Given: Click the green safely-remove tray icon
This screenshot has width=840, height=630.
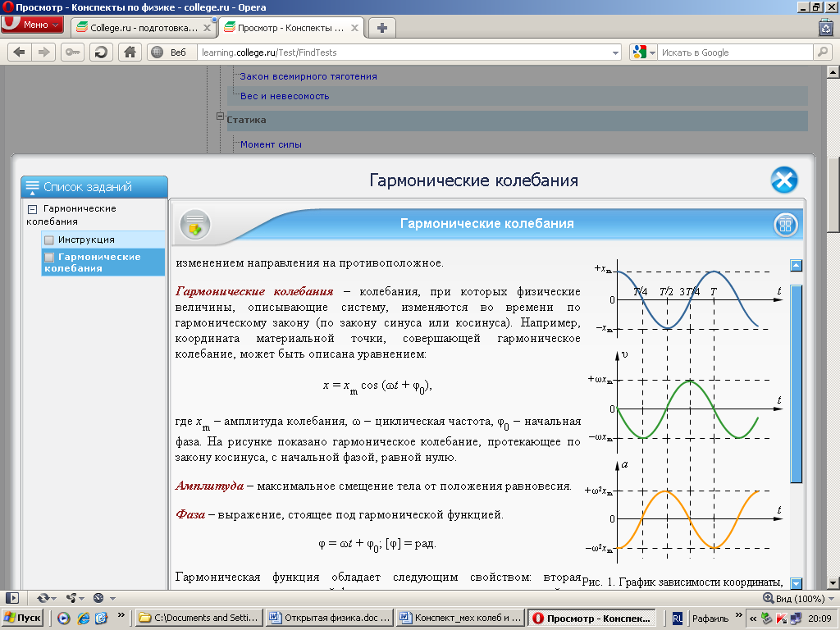Looking at the screenshot, I should click(x=767, y=619).
